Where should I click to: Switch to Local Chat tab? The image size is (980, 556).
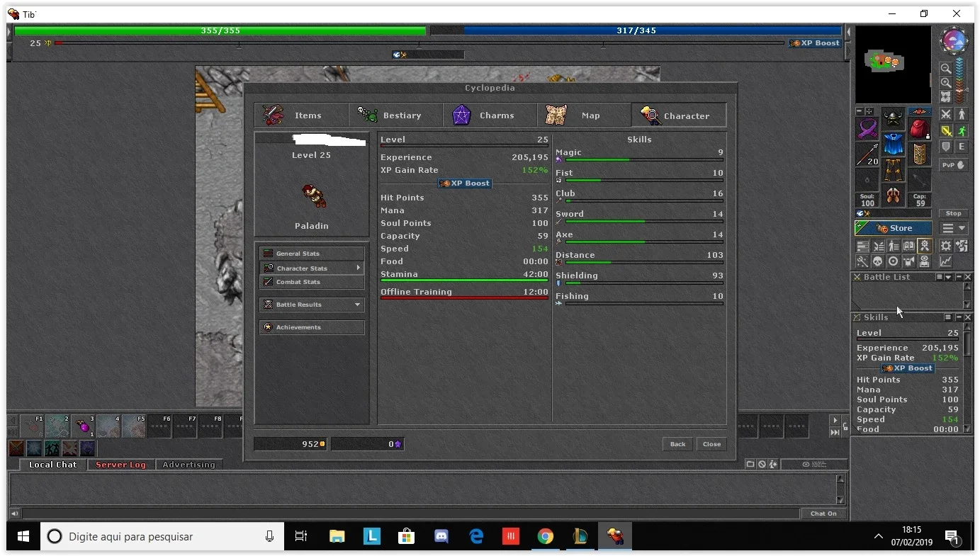(52, 465)
